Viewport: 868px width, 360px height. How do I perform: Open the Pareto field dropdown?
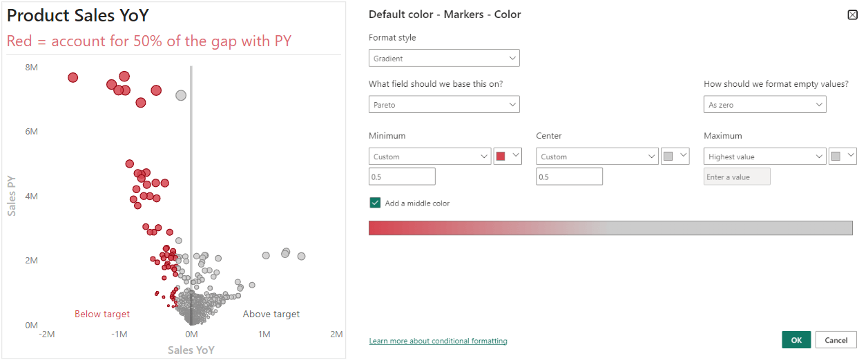click(x=444, y=105)
